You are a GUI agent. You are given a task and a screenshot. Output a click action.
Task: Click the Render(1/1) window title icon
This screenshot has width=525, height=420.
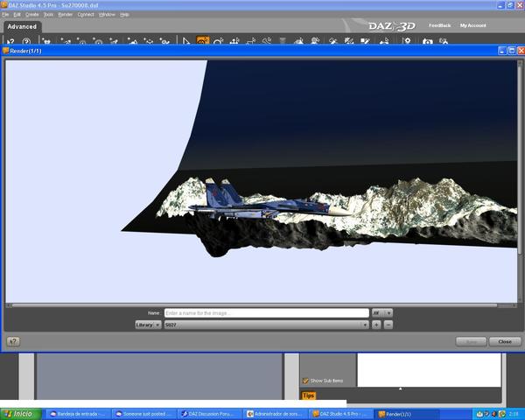6,51
